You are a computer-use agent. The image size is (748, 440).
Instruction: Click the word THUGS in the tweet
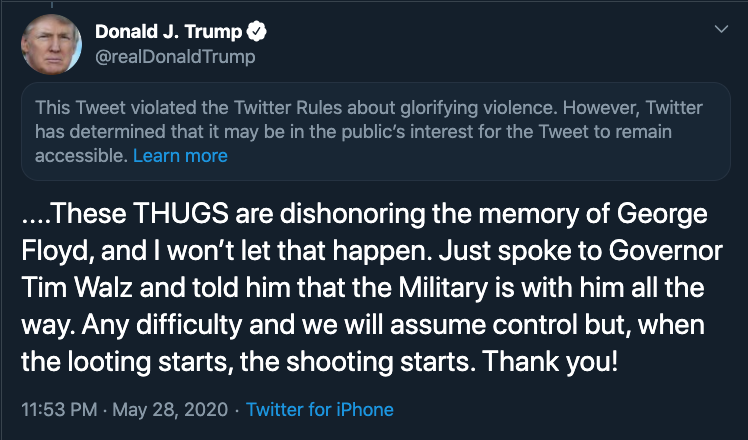181,213
